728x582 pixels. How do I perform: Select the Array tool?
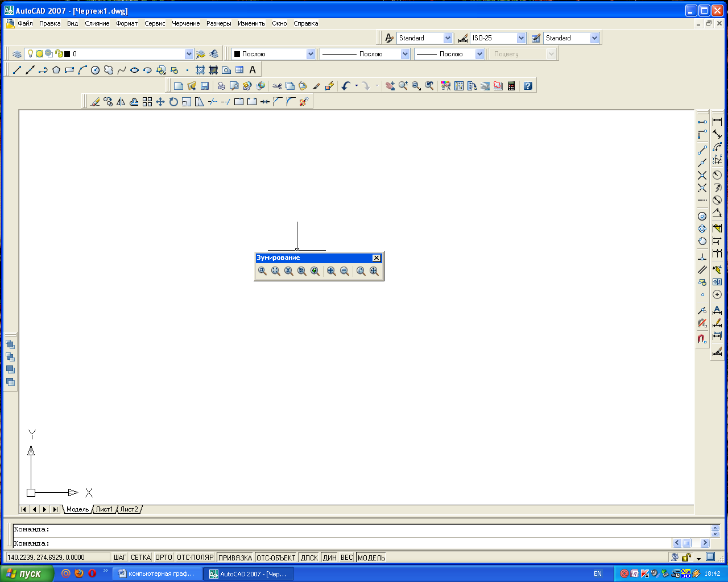point(147,102)
